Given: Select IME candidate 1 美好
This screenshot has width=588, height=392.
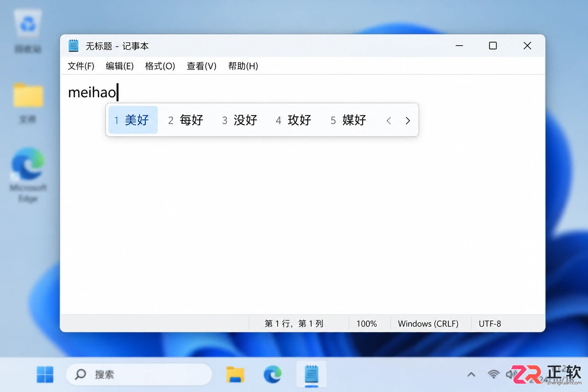Looking at the screenshot, I should click(133, 120).
